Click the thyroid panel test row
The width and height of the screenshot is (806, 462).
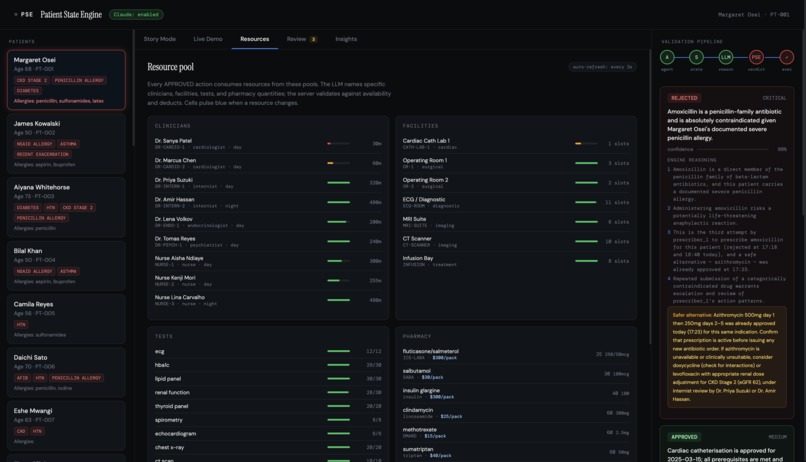pos(268,406)
